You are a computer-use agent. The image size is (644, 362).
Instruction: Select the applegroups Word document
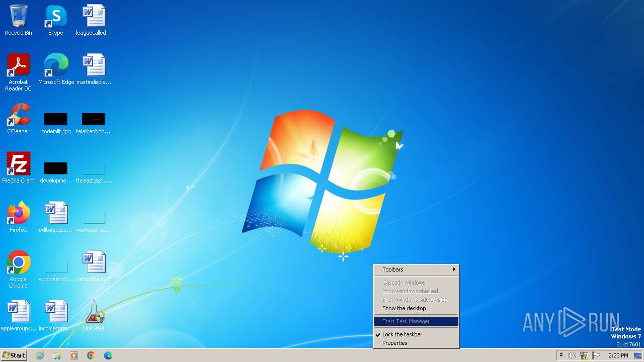click(x=18, y=316)
